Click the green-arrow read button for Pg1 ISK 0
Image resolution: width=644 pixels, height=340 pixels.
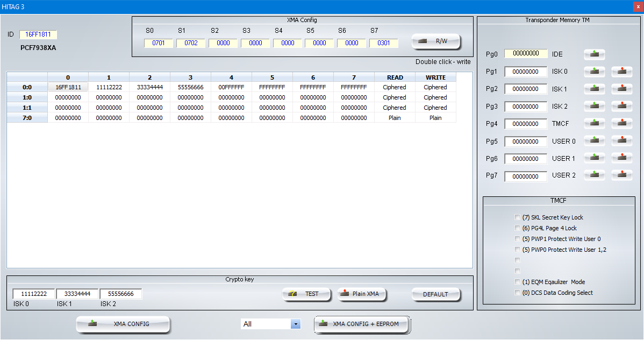click(595, 71)
